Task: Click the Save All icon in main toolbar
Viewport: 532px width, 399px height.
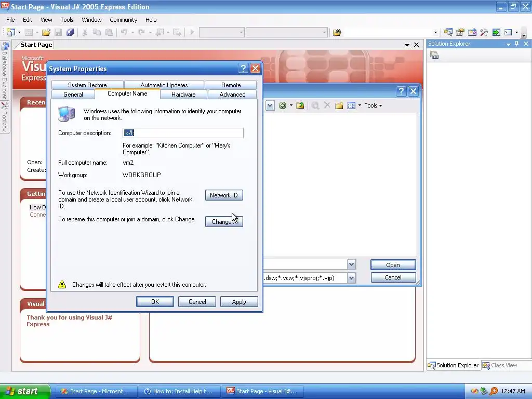Action: click(x=70, y=33)
